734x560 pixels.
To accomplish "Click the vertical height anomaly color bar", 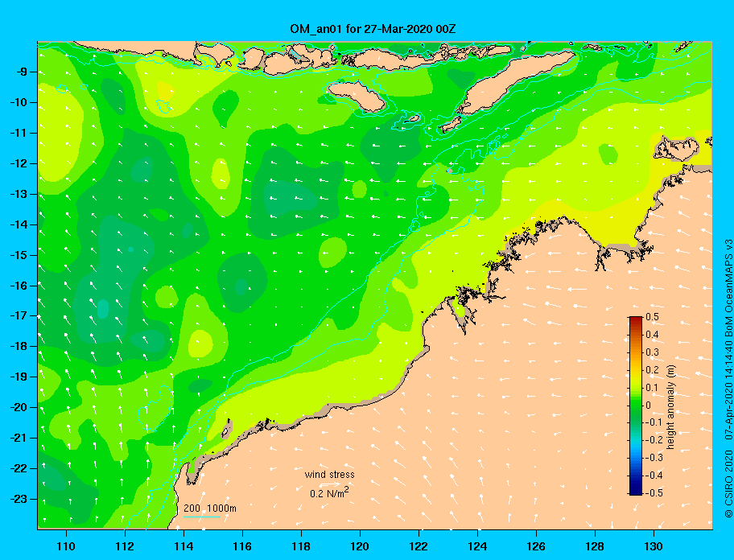I will pyautogui.click(x=636, y=406).
